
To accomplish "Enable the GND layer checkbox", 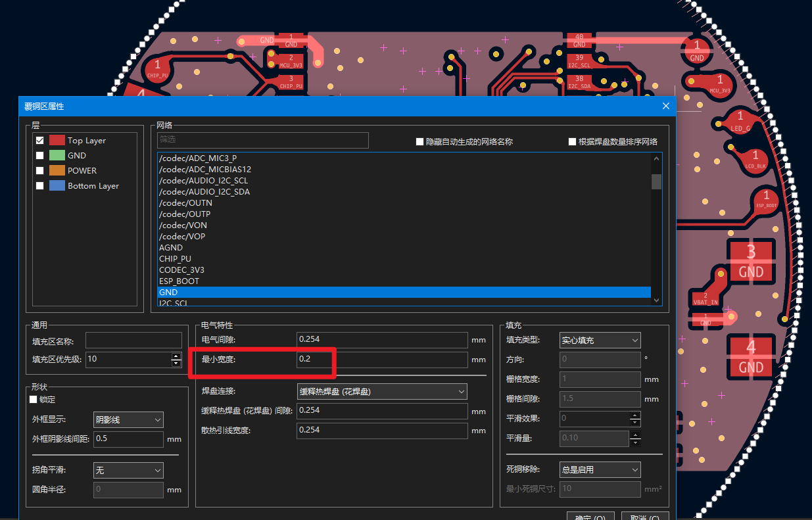I will [x=40, y=155].
